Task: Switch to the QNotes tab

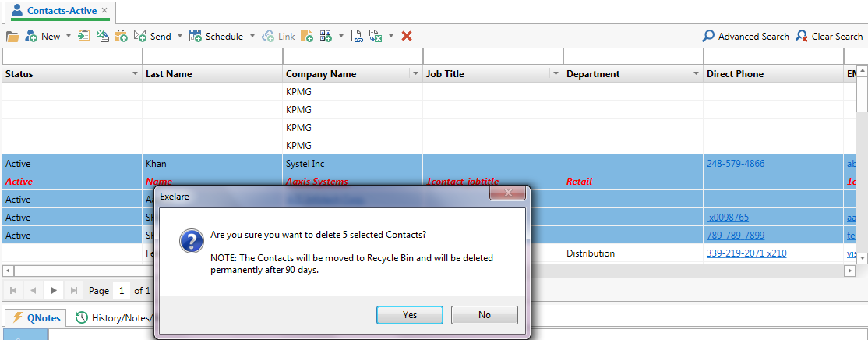Action: (37, 318)
